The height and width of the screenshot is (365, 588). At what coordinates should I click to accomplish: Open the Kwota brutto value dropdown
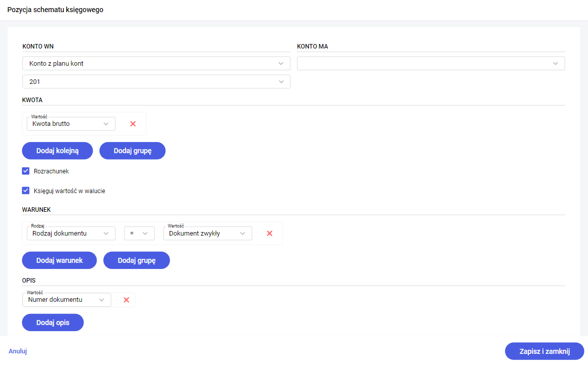(71, 124)
